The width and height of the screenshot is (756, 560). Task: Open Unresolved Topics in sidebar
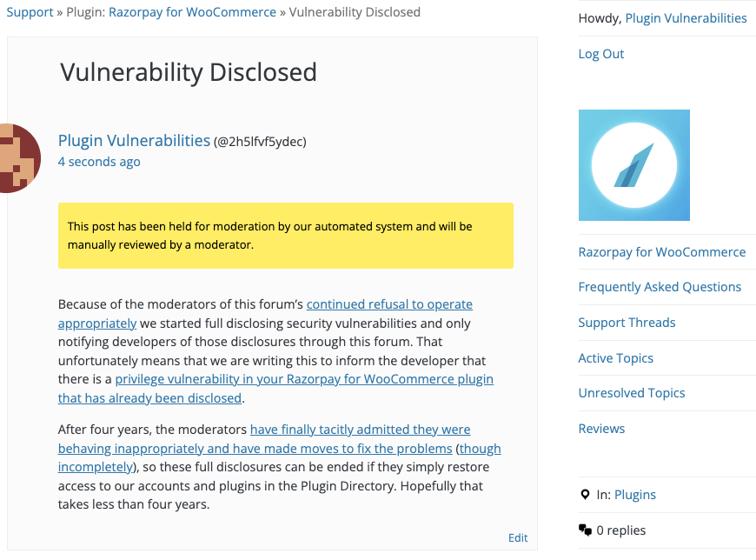(632, 393)
